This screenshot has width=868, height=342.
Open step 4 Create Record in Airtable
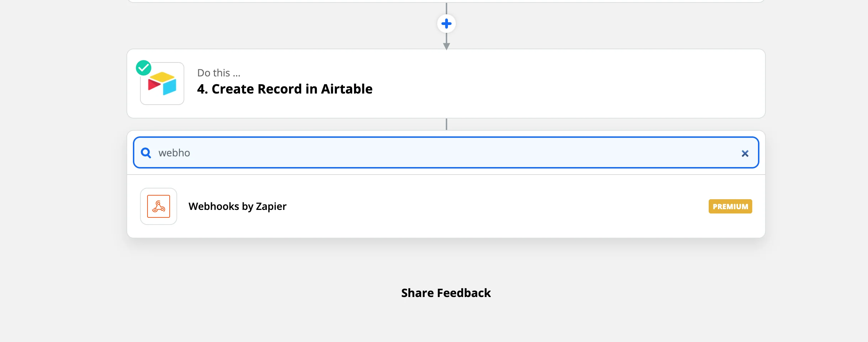click(x=285, y=89)
